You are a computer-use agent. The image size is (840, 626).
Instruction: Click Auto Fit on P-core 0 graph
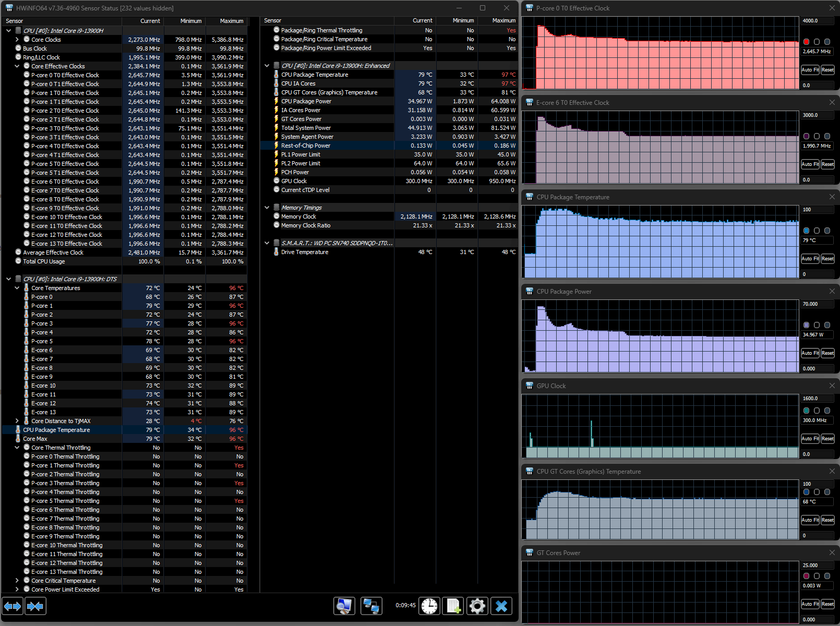[810, 70]
